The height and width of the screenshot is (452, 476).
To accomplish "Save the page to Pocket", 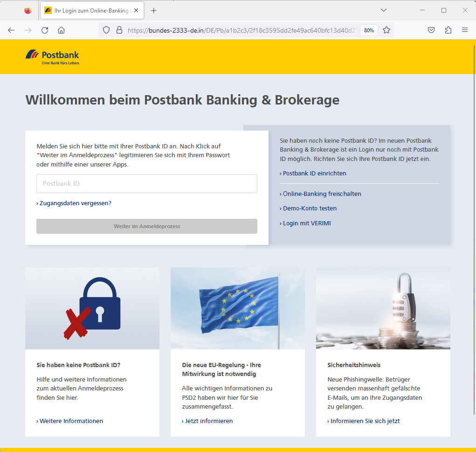I will coord(431,30).
